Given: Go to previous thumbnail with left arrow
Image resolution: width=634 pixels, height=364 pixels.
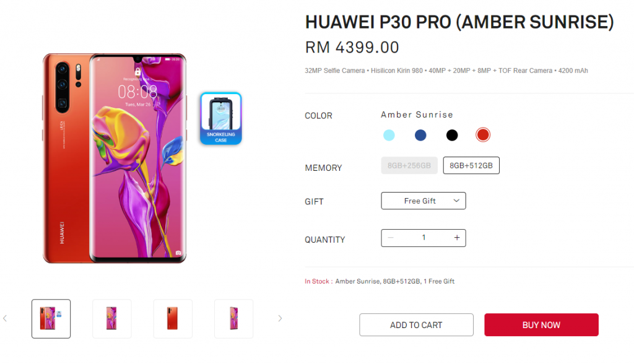Looking at the screenshot, I should (x=5, y=319).
